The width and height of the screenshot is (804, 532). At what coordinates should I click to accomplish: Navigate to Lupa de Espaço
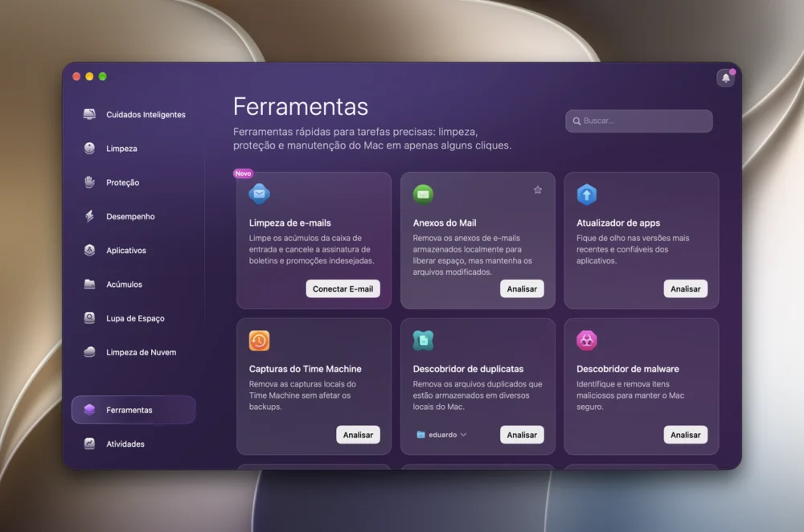[x=133, y=317]
